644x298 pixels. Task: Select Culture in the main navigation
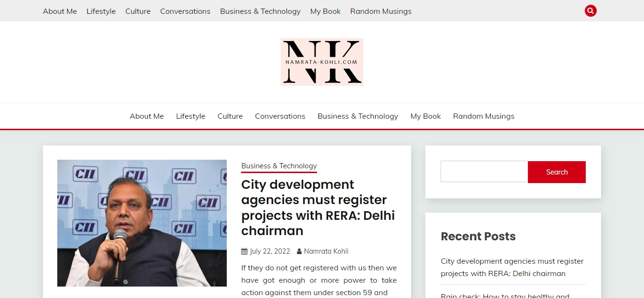point(230,116)
